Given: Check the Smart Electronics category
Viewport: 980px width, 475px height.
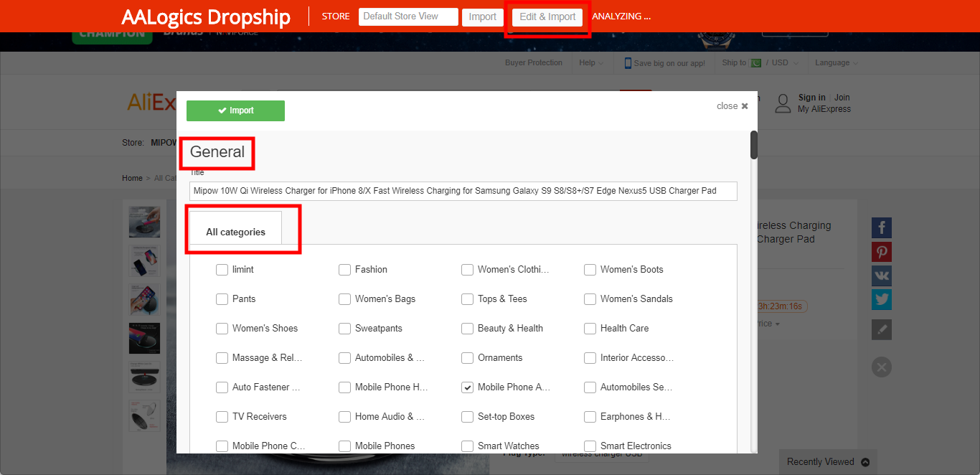Looking at the screenshot, I should [590, 446].
